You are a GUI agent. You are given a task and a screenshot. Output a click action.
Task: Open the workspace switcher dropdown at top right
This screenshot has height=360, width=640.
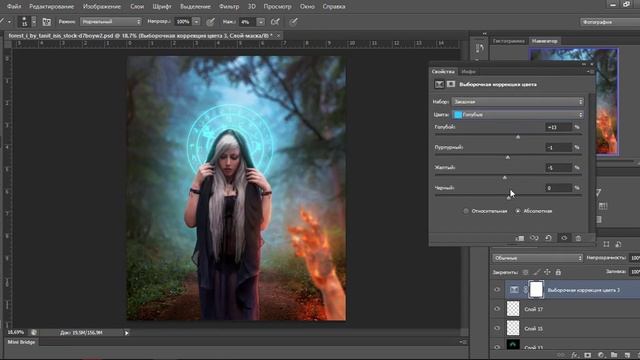pos(610,22)
